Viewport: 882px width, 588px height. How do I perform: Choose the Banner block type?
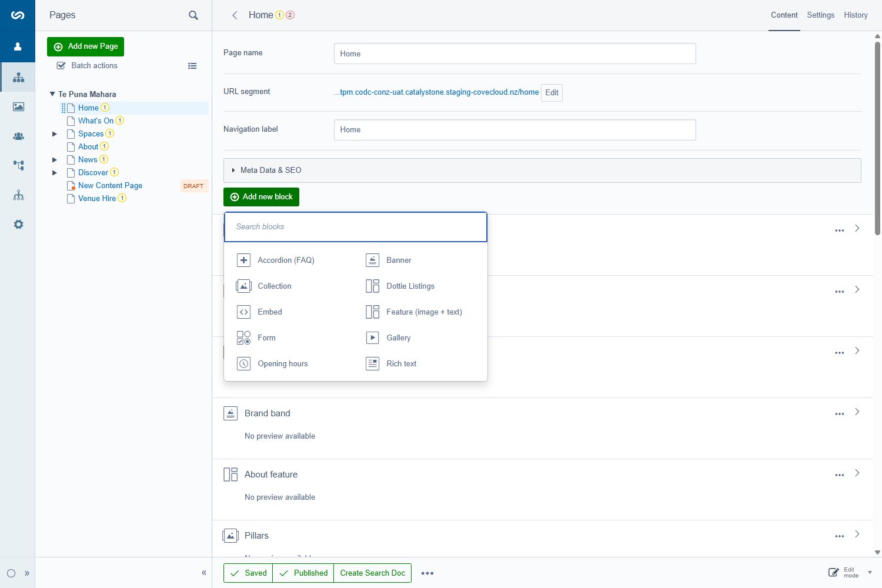point(388,260)
